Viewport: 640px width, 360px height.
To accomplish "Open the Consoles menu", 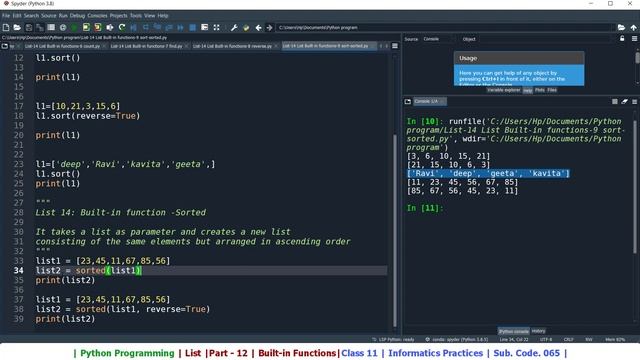I will (x=97, y=16).
